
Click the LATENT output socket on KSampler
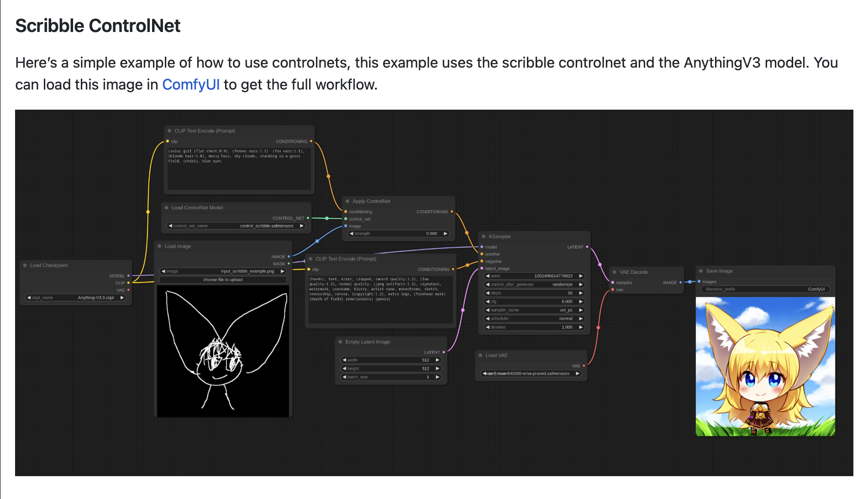pyautogui.click(x=587, y=247)
